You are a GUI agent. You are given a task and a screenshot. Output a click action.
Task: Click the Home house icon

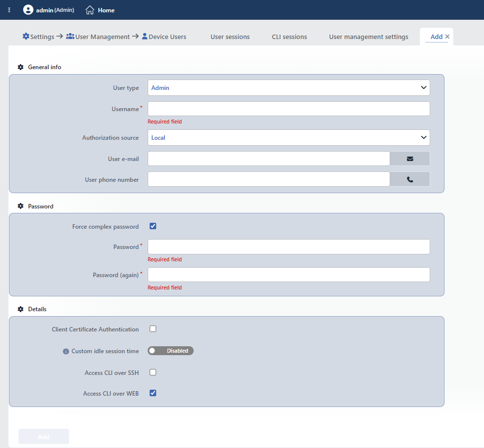pyautogui.click(x=90, y=10)
